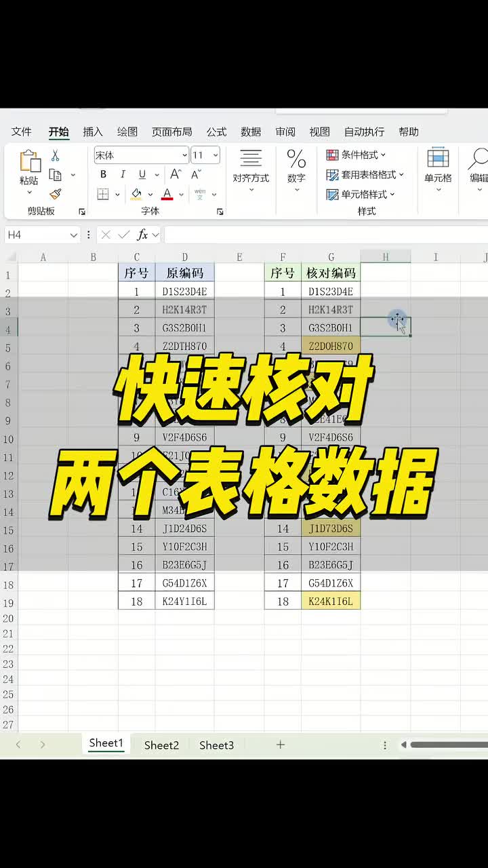Viewport: 488px width, 868px height.
Task: Open 套用表格格式 table format menu
Action: click(365, 174)
